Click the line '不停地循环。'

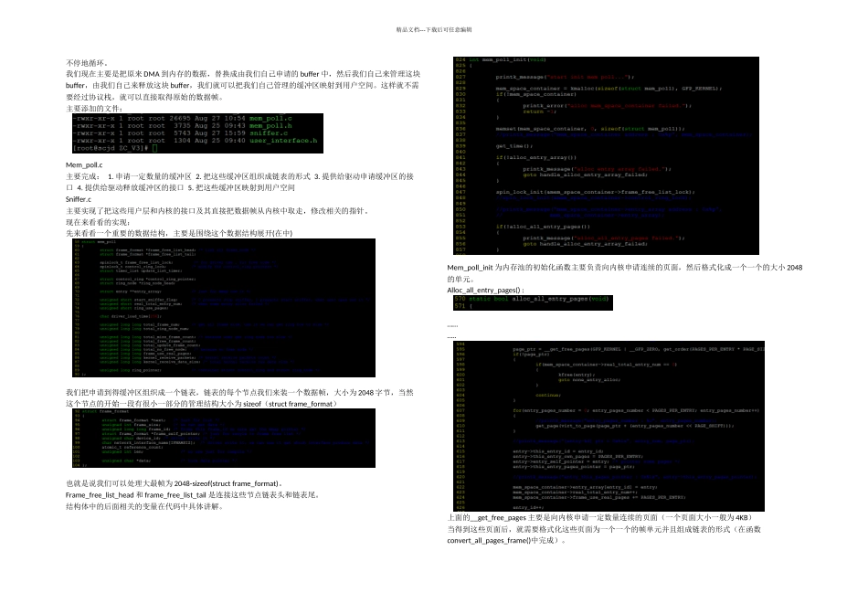pyautogui.click(x=88, y=62)
